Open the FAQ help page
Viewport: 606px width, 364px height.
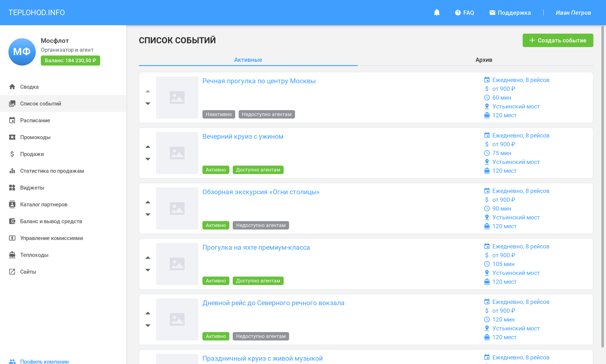[x=464, y=13]
